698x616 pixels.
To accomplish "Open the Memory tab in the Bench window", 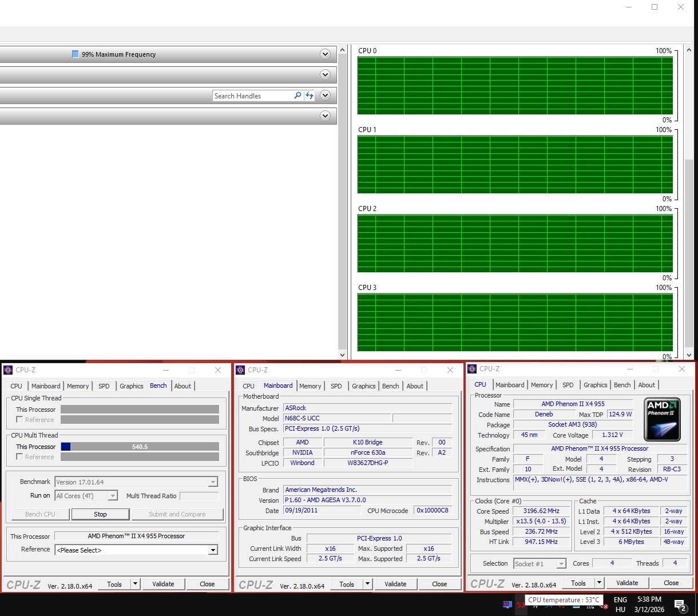I will [x=78, y=386].
